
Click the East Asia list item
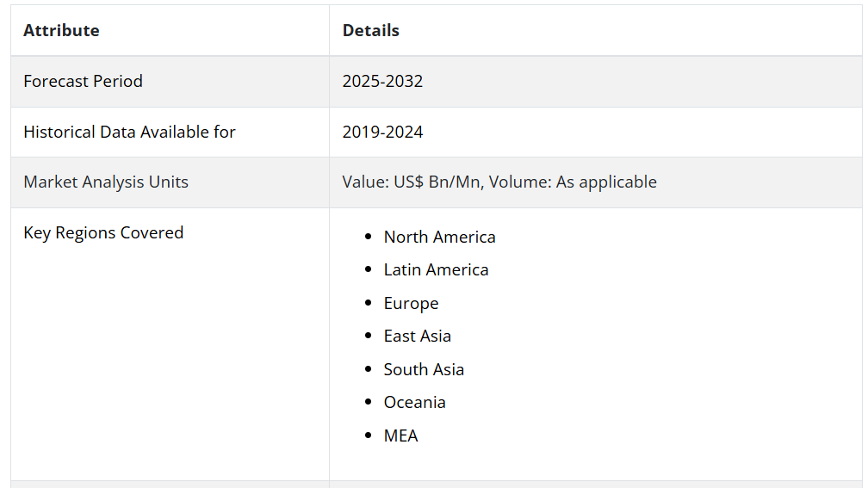[418, 337]
